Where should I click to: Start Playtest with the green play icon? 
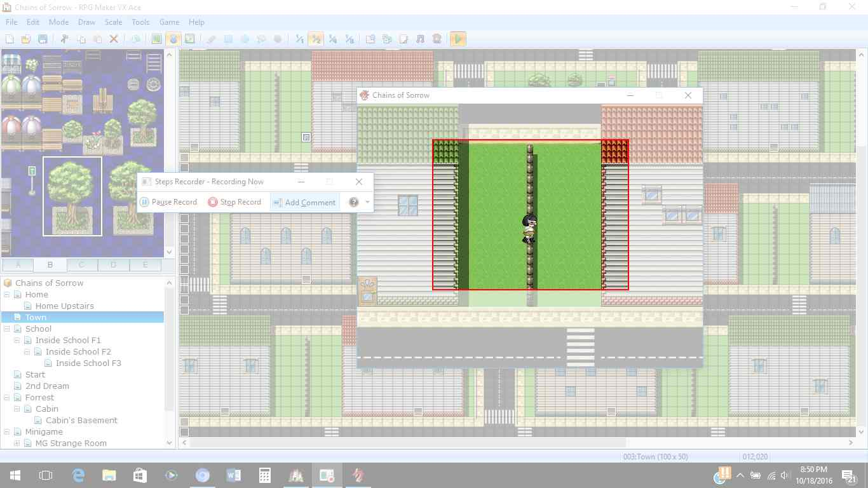click(x=458, y=39)
